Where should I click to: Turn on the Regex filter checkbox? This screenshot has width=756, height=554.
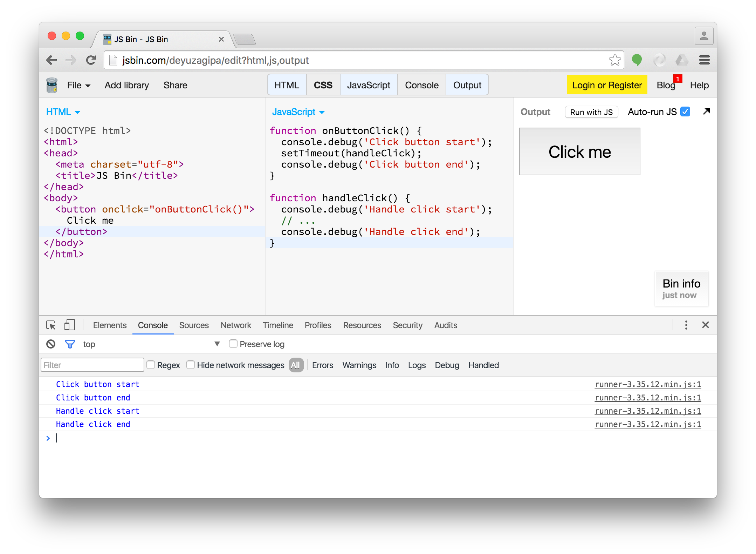coord(150,365)
